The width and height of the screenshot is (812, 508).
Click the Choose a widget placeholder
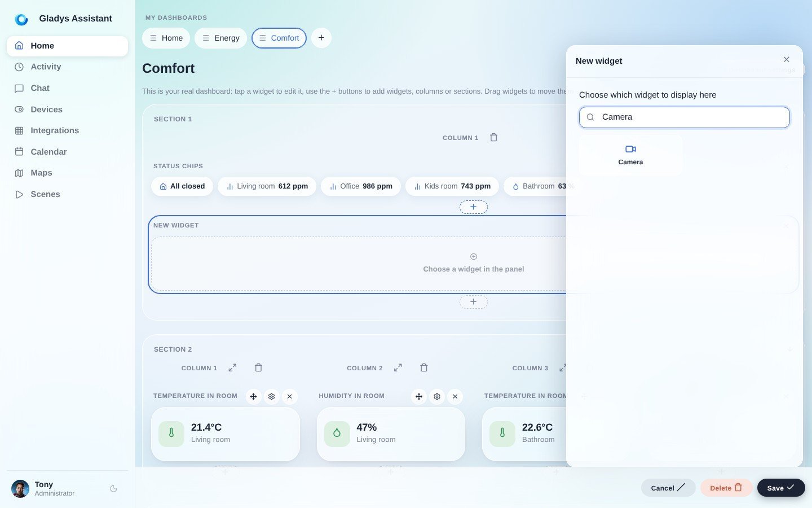(x=474, y=264)
